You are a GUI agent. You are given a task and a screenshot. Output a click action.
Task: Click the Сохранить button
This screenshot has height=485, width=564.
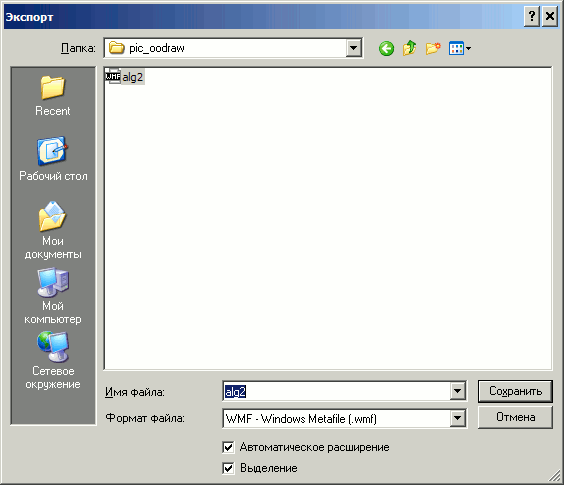[515, 391]
